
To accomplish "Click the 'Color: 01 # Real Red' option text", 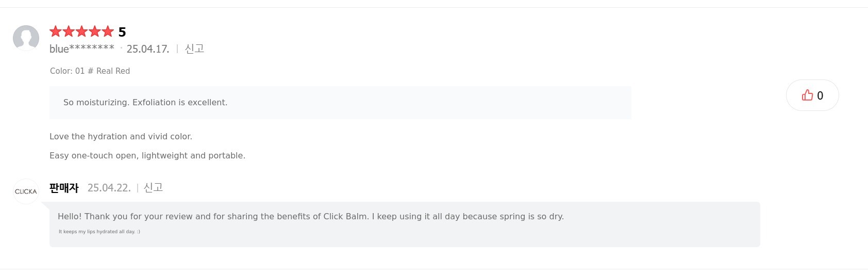I will pos(90,71).
